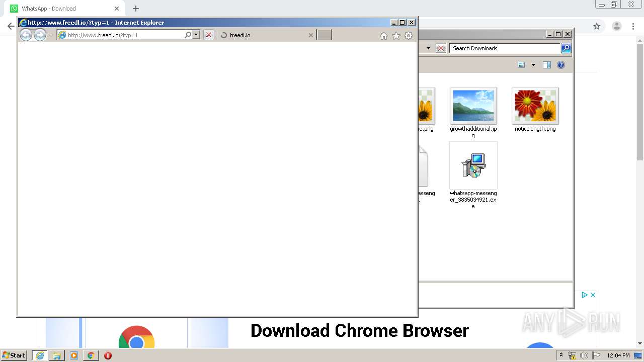
Task: Show hidden system tray icons arrow
Action: [561, 355]
